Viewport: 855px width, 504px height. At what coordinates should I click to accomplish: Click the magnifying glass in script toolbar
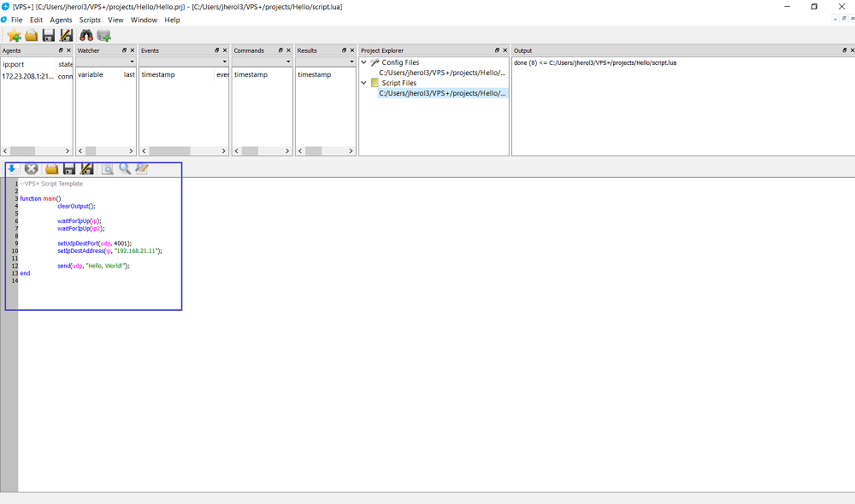coord(125,169)
